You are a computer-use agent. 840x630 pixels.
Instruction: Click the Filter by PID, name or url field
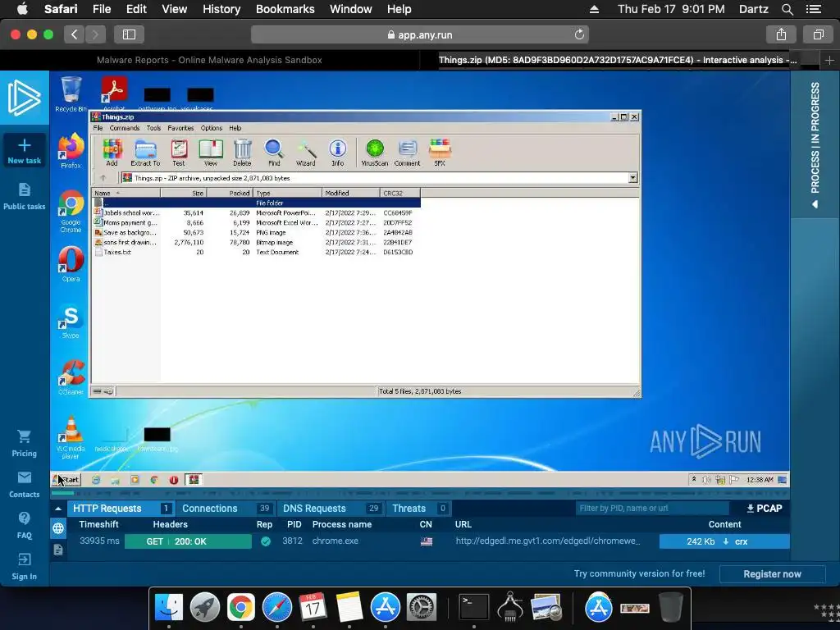click(x=652, y=509)
